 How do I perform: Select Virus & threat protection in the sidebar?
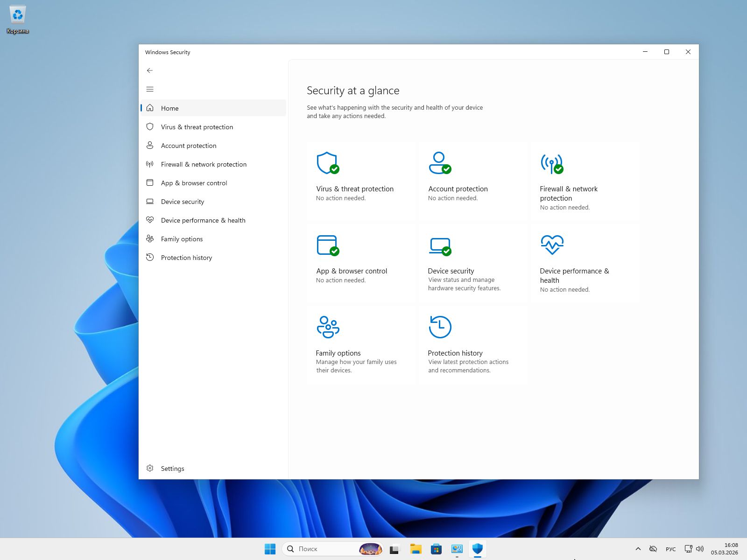[197, 127]
